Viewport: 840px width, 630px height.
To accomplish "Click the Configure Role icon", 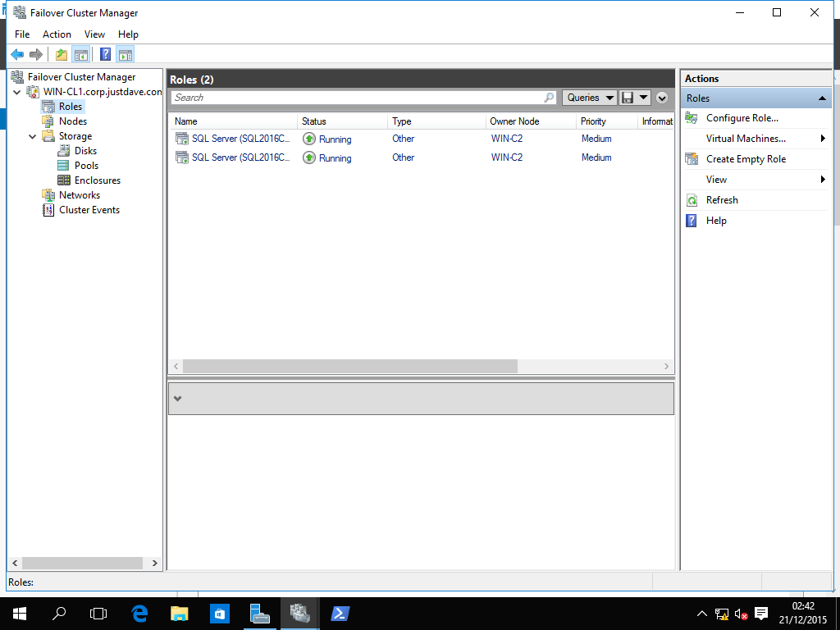I will 692,118.
